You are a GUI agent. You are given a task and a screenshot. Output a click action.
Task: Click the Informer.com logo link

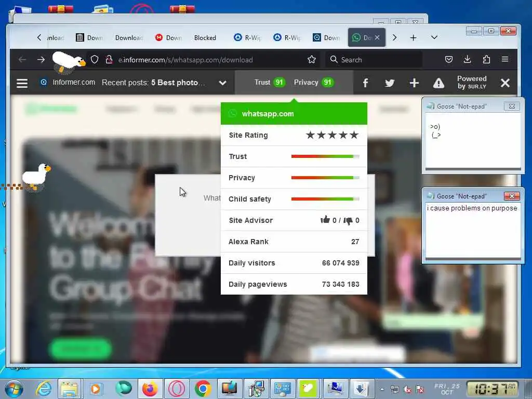click(x=68, y=82)
